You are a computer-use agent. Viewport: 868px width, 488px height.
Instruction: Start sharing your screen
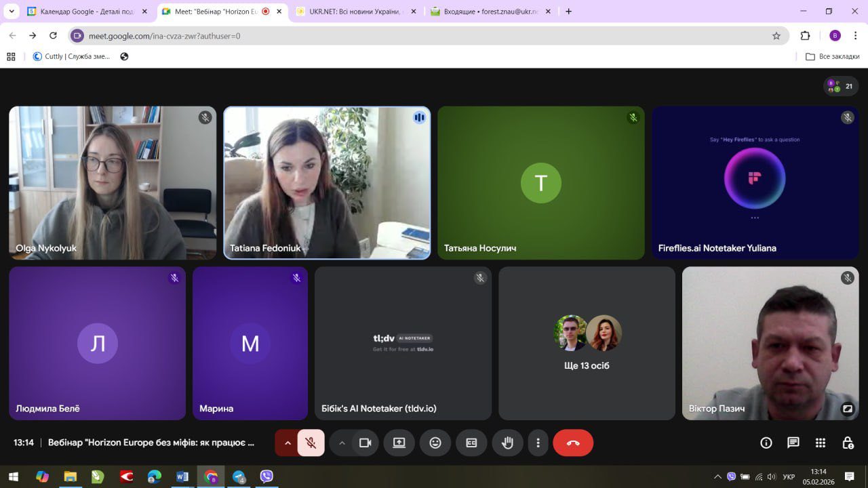[x=399, y=443]
